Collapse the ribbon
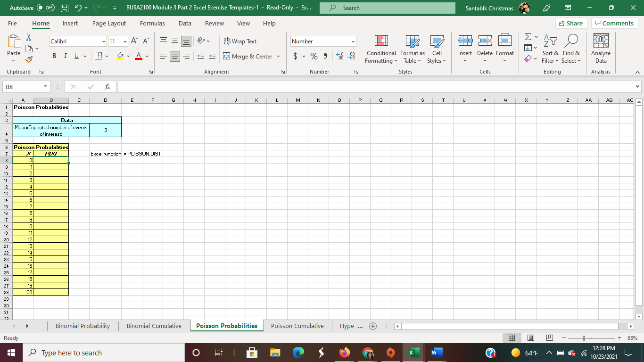Screen dimensions: 644x362 pos(637,72)
